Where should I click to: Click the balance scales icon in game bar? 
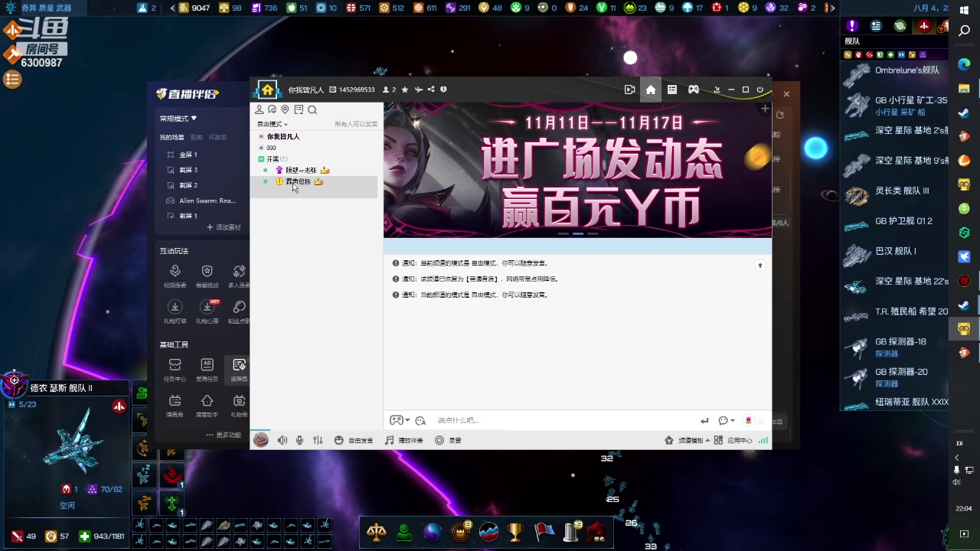click(x=376, y=532)
